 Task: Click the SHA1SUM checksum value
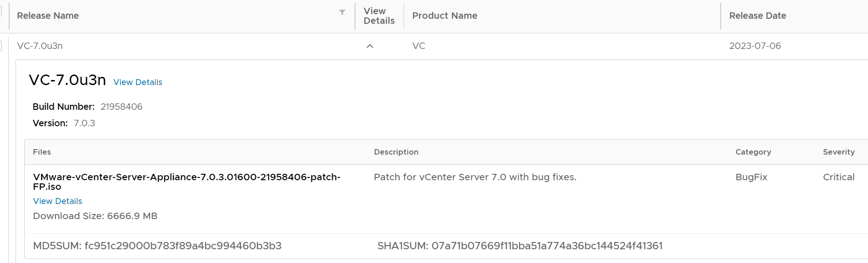pyautogui.click(x=547, y=246)
